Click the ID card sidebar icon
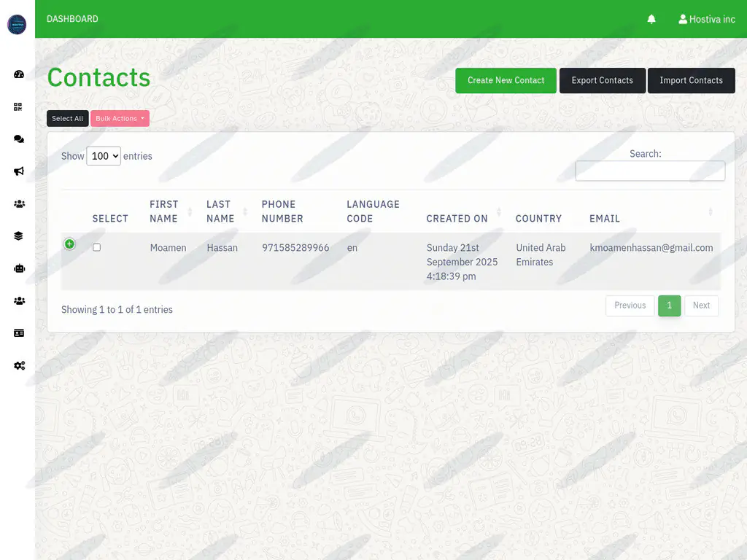Image resolution: width=747 pixels, height=560 pixels. (19, 332)
